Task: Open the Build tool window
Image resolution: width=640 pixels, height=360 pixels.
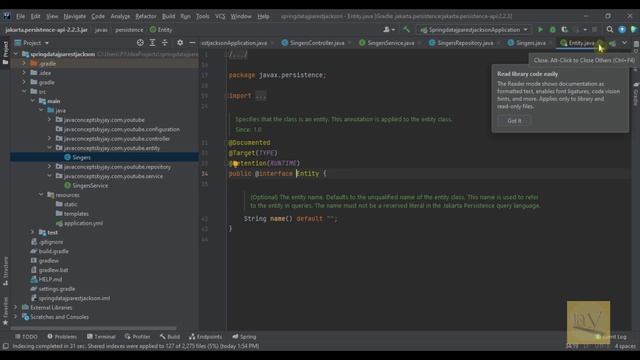Action: tap(170, 337)
